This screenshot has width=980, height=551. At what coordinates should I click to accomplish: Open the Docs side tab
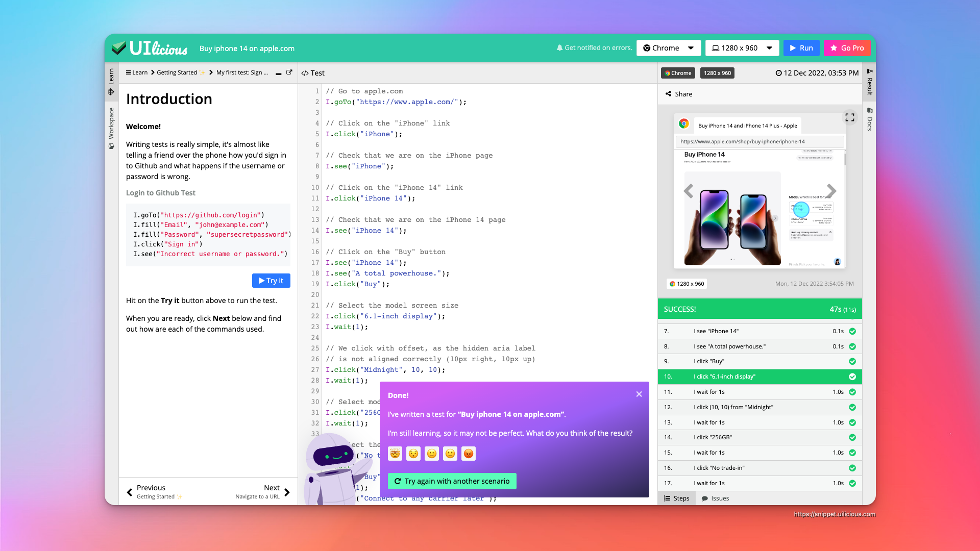coord(870,119)
